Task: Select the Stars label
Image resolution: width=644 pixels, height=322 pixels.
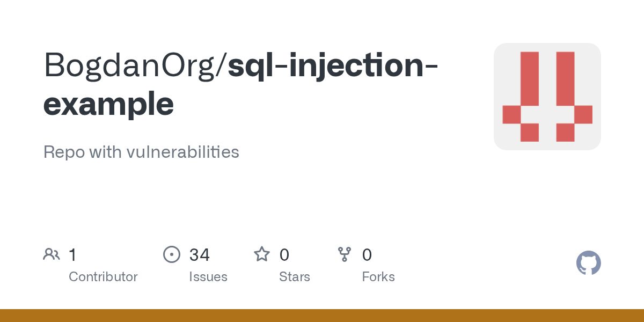Action: pos(295,277)
